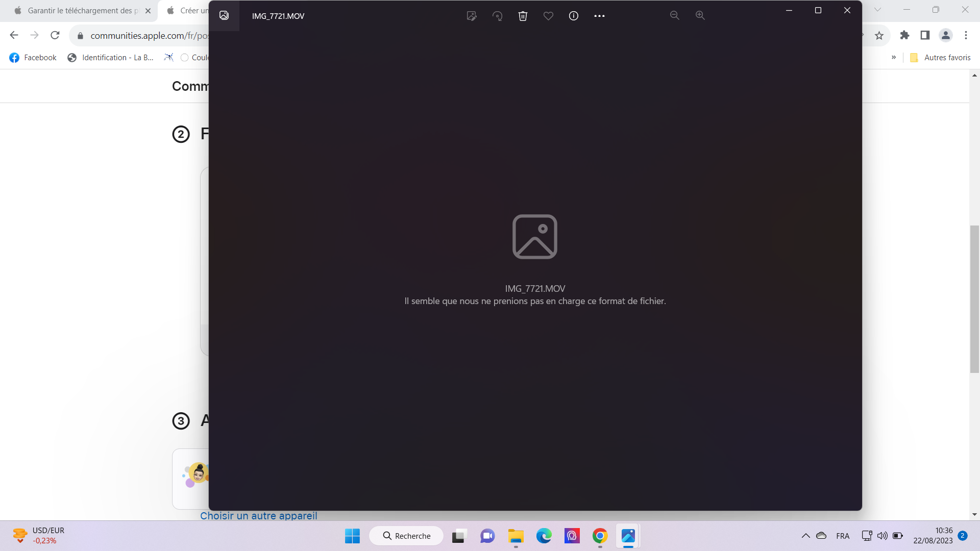This screenshot has width=980, height=551.
Task: Click the zoom out magnifier icon
Action: point(675,16)
